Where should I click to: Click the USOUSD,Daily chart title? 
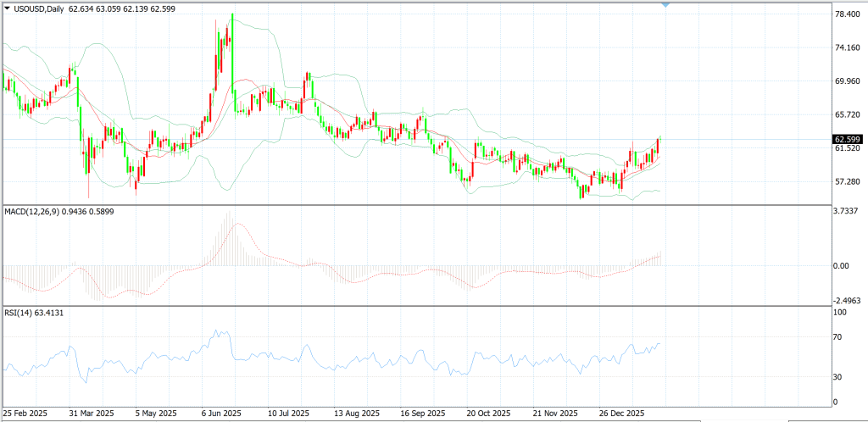[x=39, y=8]
